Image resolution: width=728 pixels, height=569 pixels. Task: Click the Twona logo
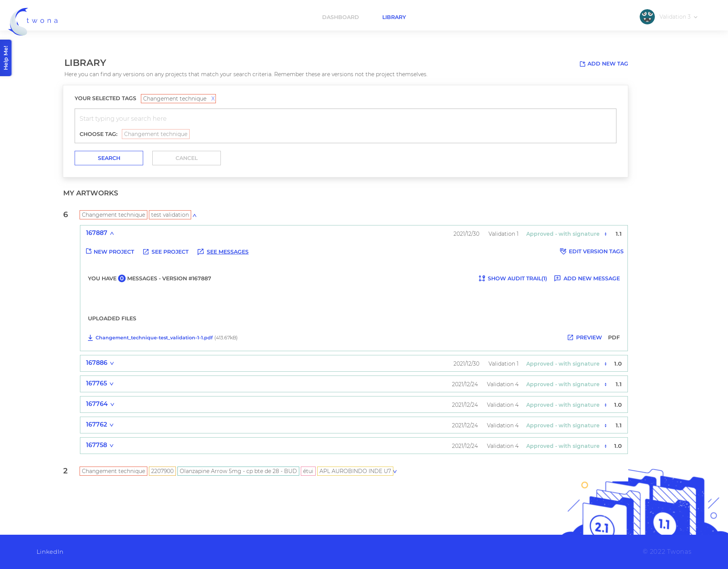pos(33,21)
